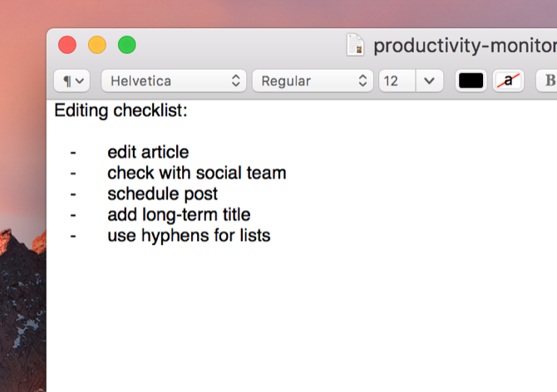Click the "use hyphens for lists" line
Image resolution: width=557 pixels, height=392 pixels.
pyautogui.click(x=189, y=235)
